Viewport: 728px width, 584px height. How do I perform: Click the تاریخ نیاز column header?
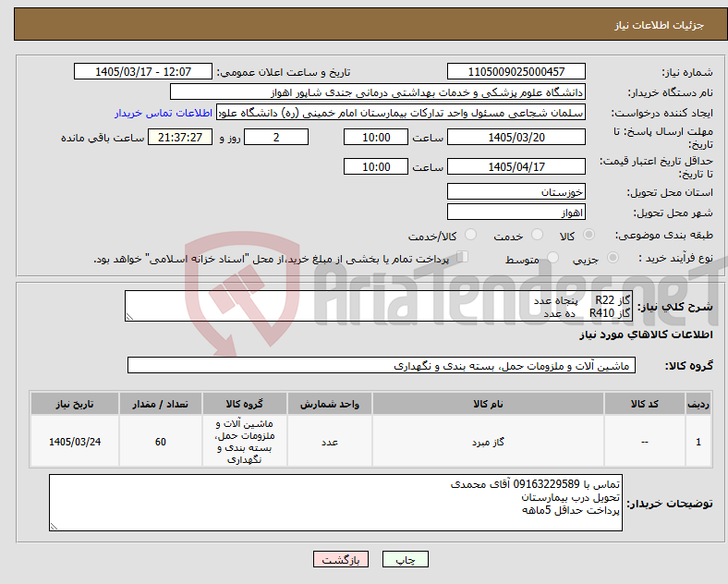75,404
